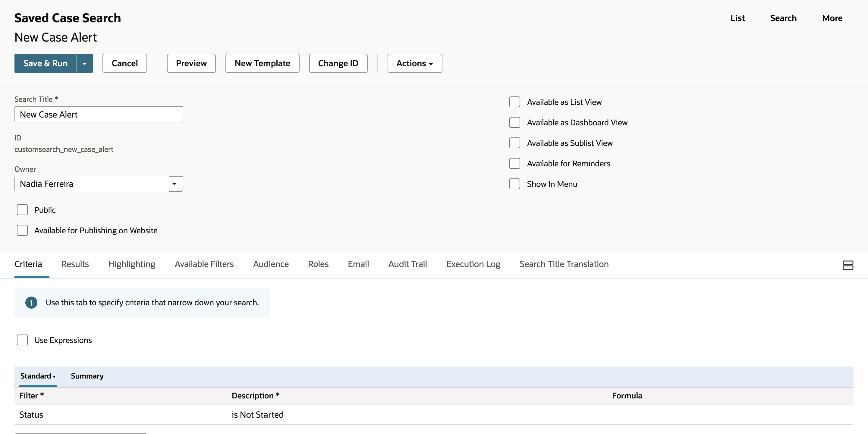The height and width of the screenshot is (434, 868).
Task: Click the Change ID button
Action: [338, 63]
